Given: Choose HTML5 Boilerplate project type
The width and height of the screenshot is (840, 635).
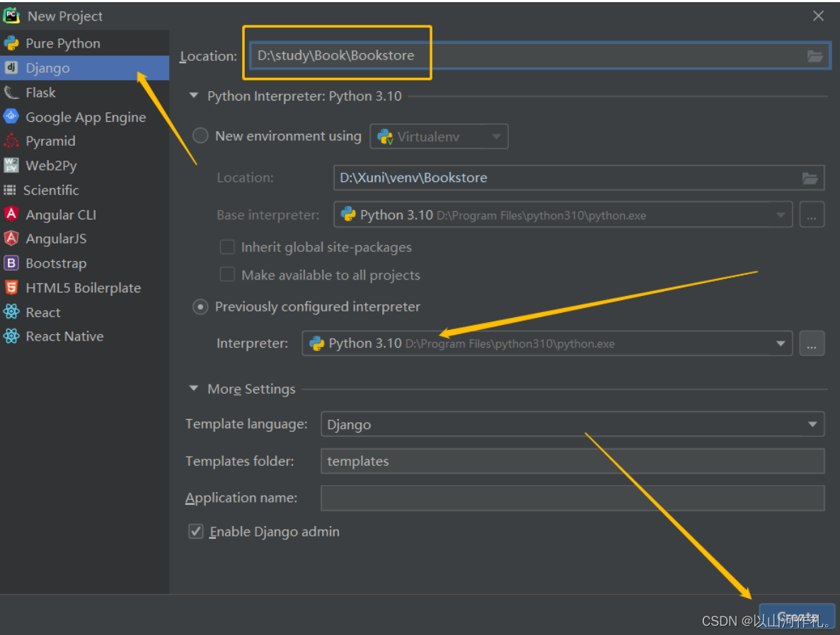Looking at the screenshot, I should pyautogui.click(x=84, y=287).
